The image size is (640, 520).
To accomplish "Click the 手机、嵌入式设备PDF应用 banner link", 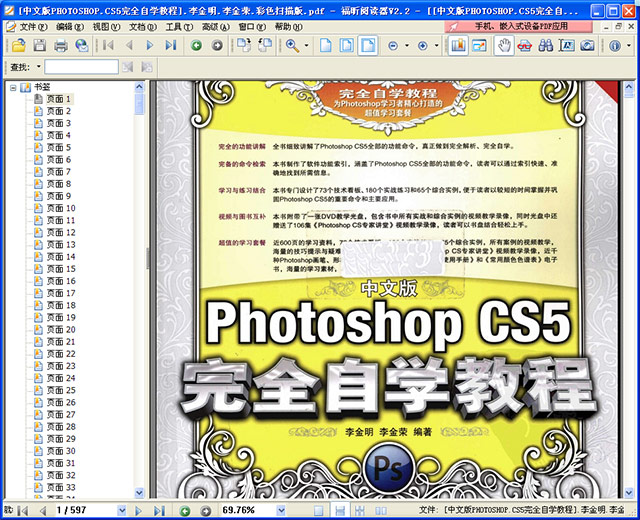I will pyautogui.click(x=518, y=27).
